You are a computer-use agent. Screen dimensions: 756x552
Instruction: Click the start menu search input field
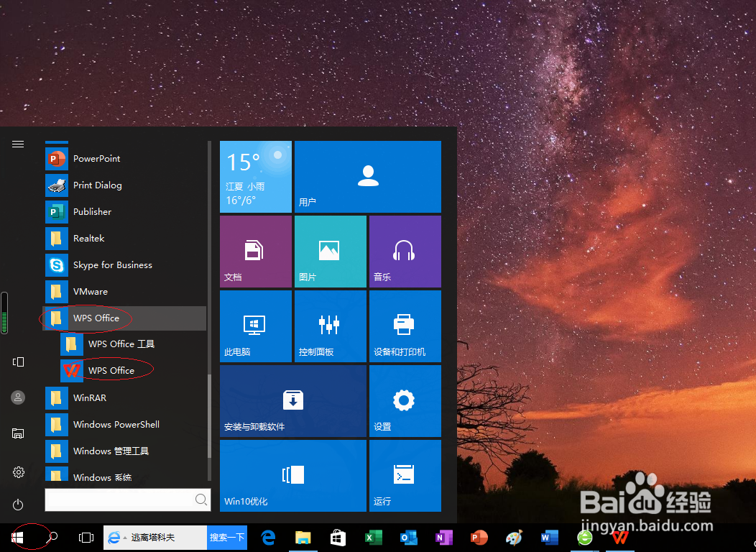pyautogui.click(x=128, y=500)
